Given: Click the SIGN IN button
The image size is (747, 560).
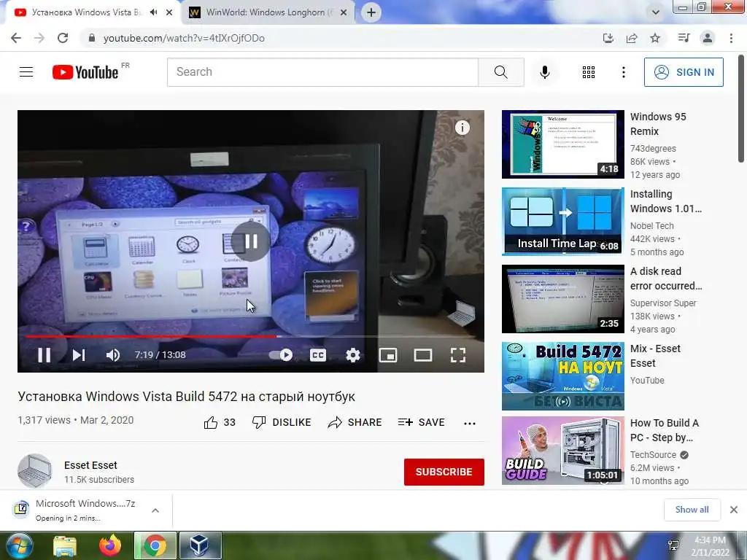Looking at the screenshot, I should click(x=684, y=72).
